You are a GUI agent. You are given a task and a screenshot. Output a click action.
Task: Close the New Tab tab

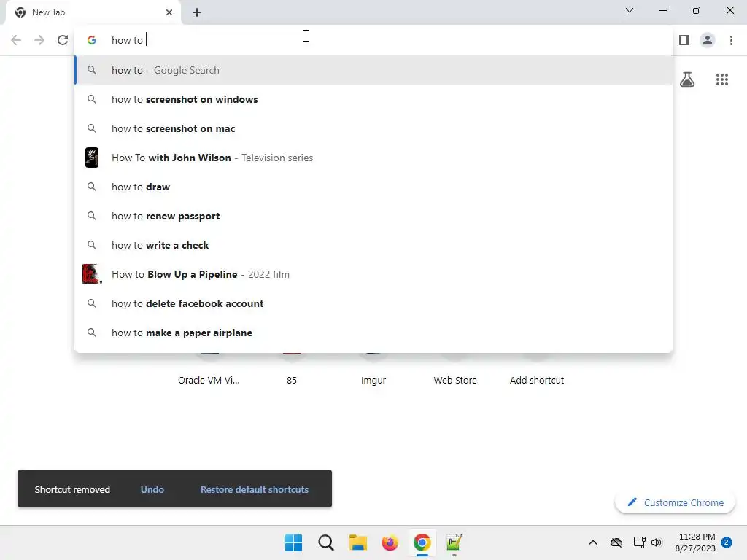(169, 12)
